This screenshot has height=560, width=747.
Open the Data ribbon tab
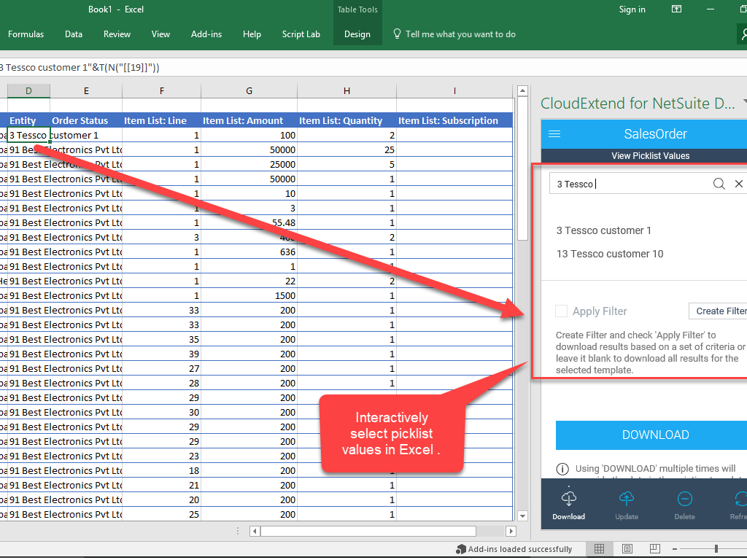pos(74,34)
